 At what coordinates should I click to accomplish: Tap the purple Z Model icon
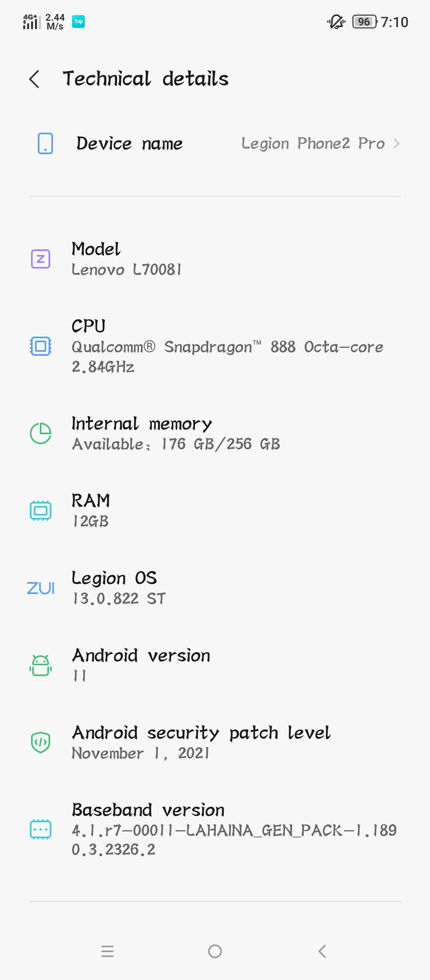[41, 259]
